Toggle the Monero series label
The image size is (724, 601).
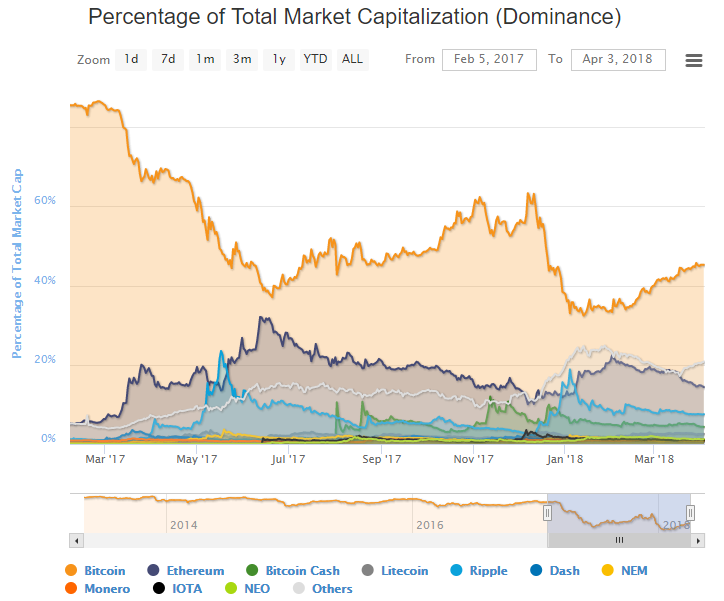107,589
